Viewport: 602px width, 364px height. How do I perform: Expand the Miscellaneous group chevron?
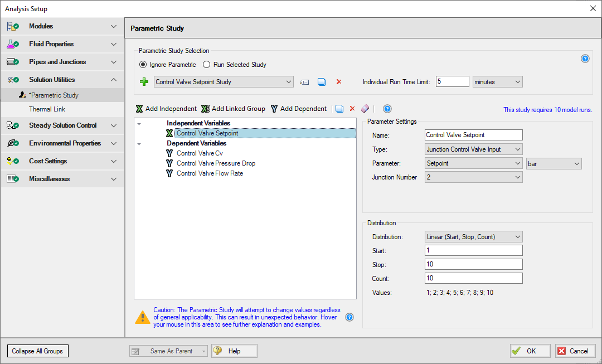(114, 179)
